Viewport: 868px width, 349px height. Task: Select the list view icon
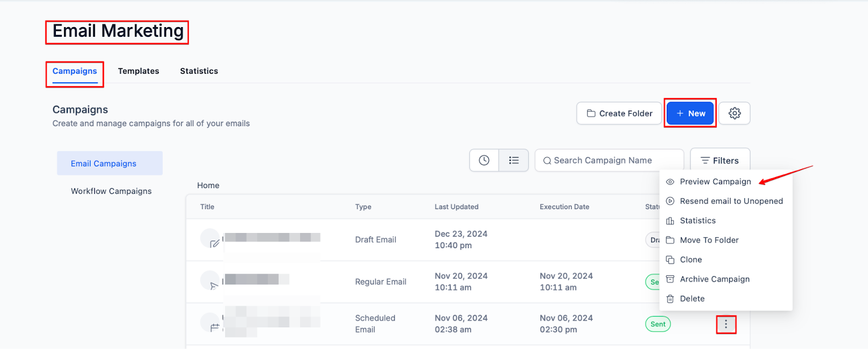tap(514, 160)
